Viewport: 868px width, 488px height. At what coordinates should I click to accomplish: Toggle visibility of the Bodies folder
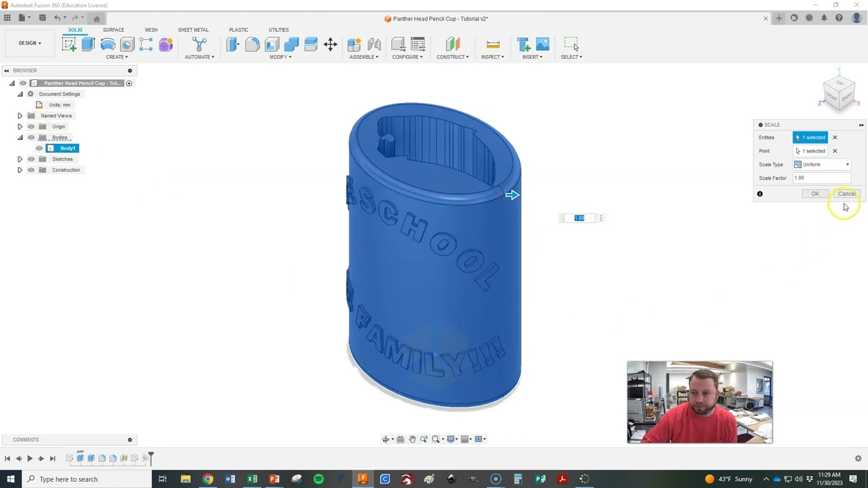31,138
